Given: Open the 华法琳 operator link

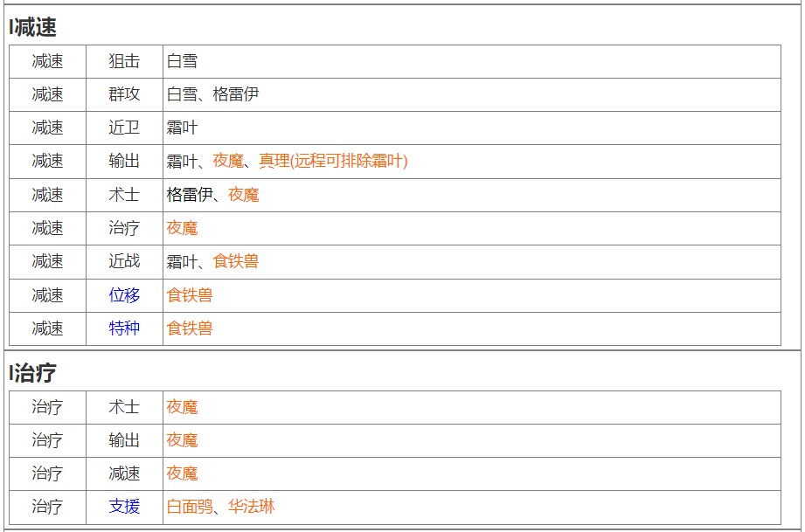Looking at the screenshot, I should (251, 507).
